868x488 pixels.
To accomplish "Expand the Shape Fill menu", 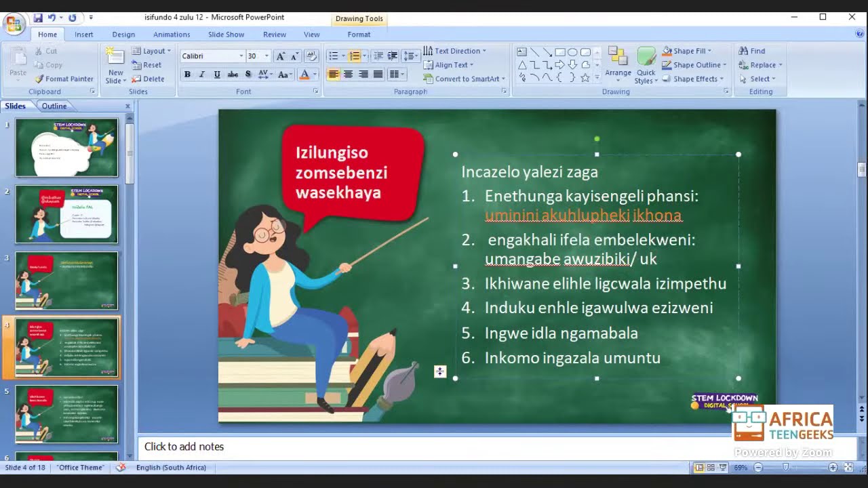I will (687, 51).
